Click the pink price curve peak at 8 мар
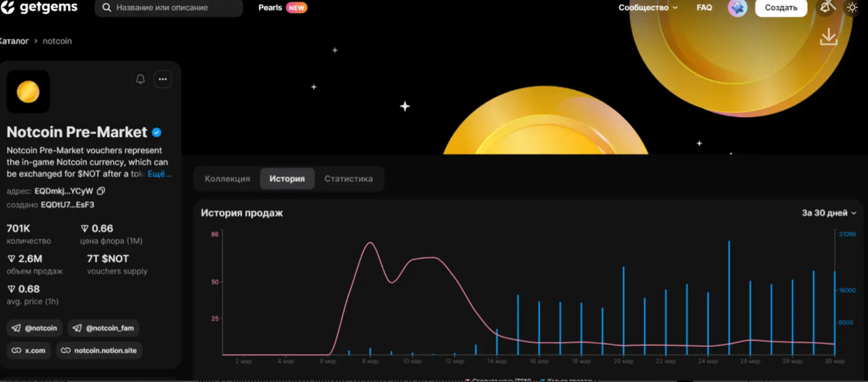This screenshot has height=382, width=868. click(x=370, y=243)
